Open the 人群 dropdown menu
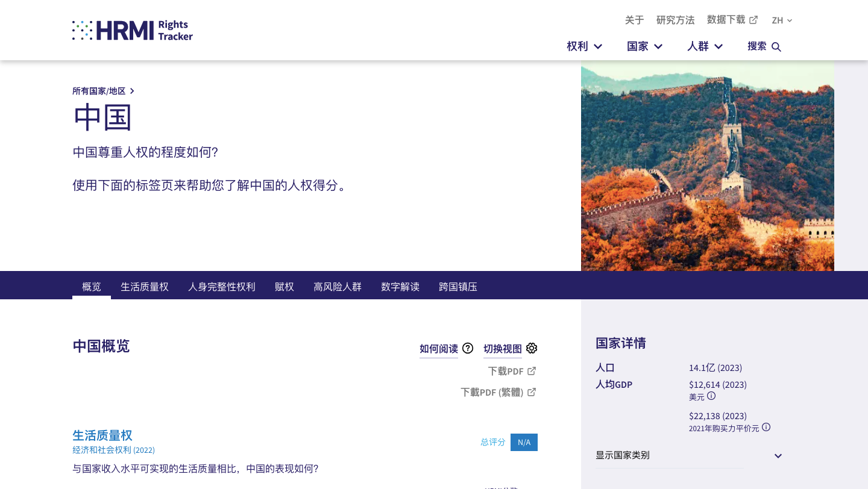The image size is (868, 489). click(x=705, y=46)
